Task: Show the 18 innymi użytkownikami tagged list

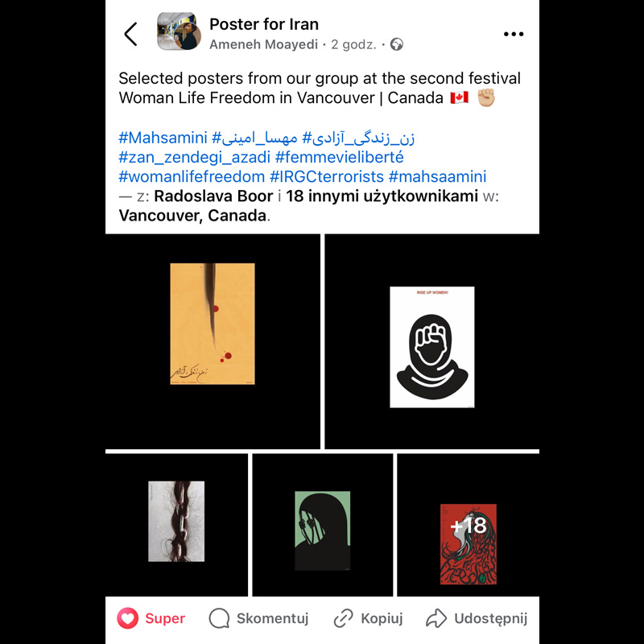Action: click(x=382, y=196)
